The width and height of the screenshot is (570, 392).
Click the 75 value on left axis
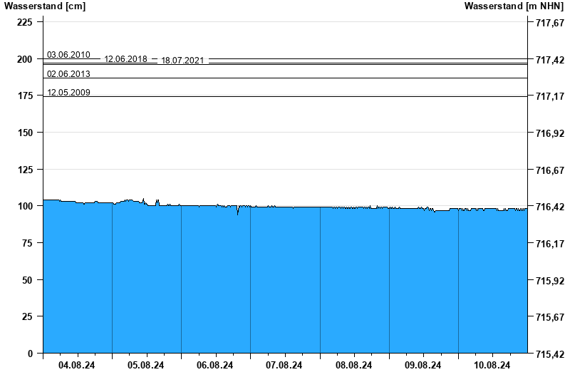[x=27, y=243]
